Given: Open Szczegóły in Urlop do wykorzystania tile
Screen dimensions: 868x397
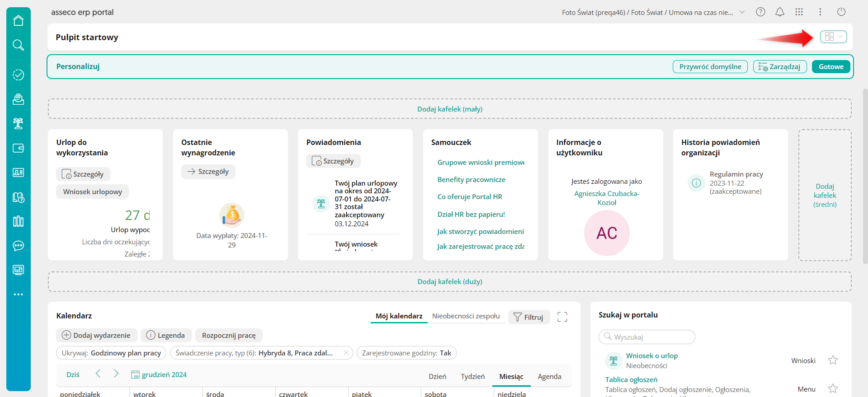Looking at the screenshot, I should point(83,174).
